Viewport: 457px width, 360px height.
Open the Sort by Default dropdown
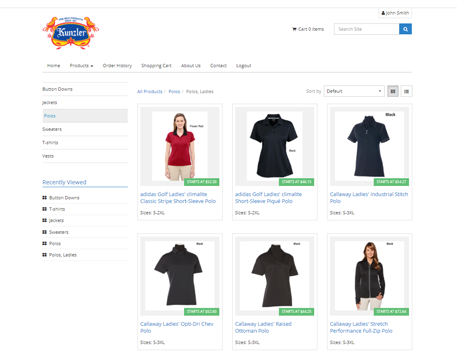coord(354,91)
